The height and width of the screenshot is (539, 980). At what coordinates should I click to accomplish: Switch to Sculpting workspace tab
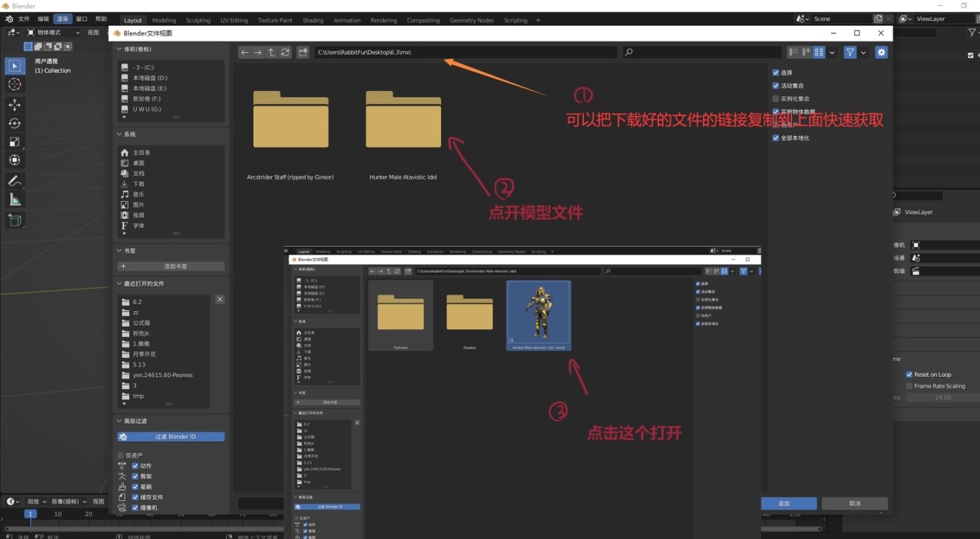click(198, 20)
